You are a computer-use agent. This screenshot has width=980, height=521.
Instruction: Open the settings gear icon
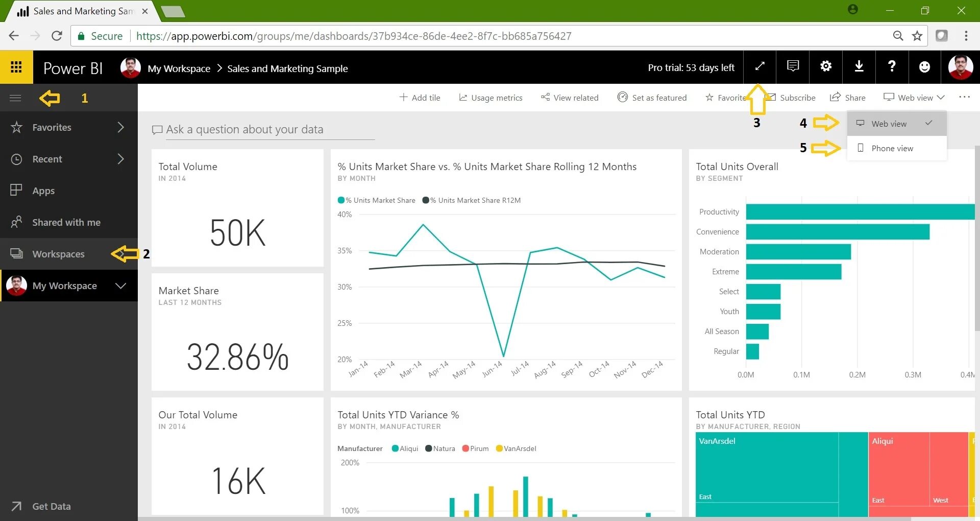coord(826,66)
